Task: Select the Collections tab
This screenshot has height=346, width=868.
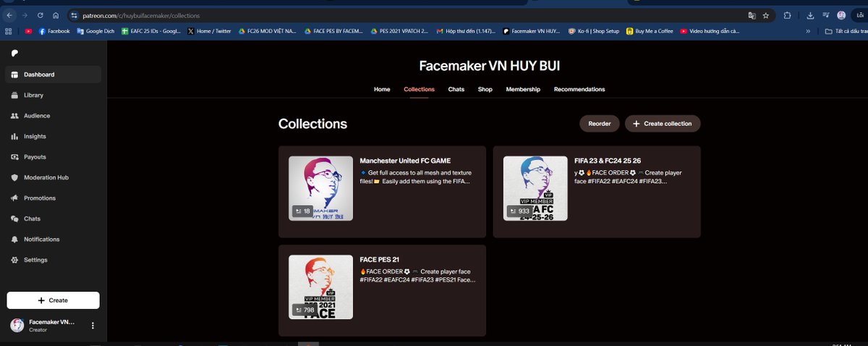Action: pyautogui.click(x=420, y=89)
